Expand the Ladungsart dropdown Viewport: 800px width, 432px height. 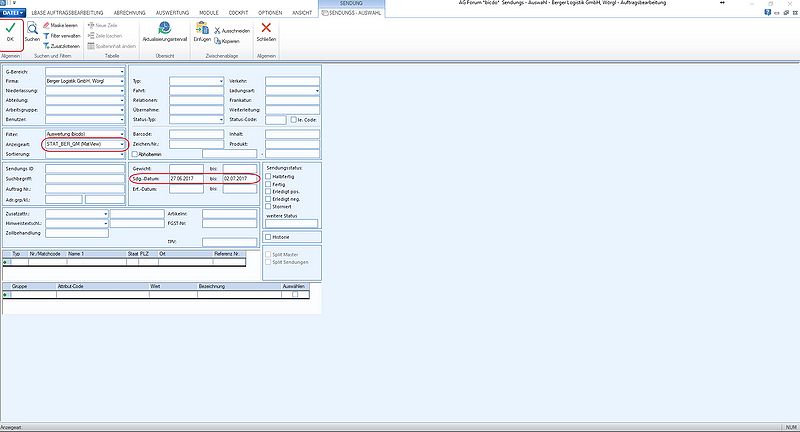click(317, 91)
